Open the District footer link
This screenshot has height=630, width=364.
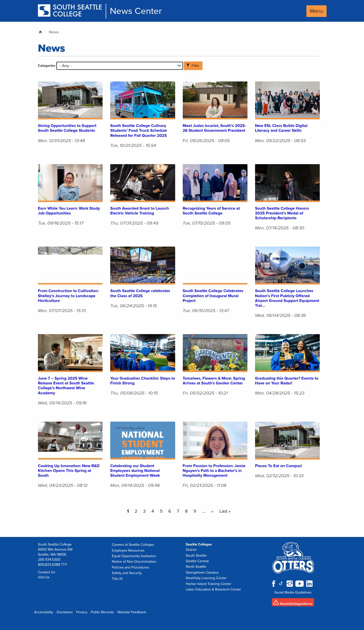click(191, 550)
